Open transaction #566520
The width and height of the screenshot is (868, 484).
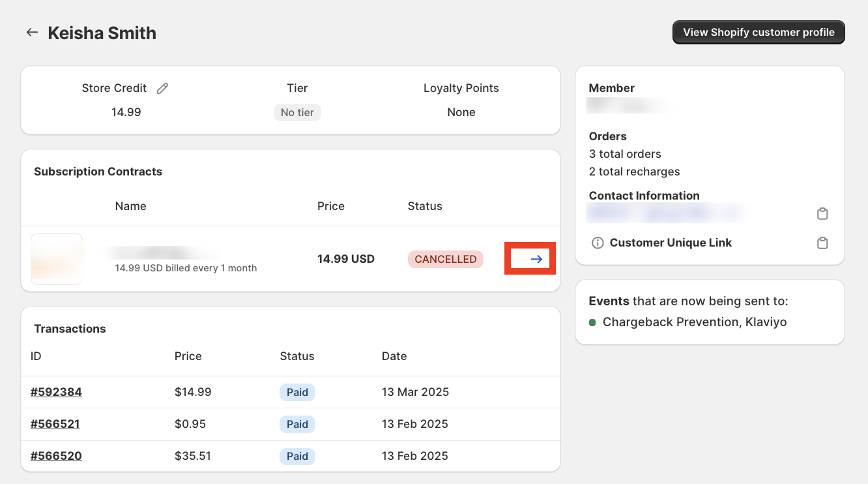[x=56, y=456]
